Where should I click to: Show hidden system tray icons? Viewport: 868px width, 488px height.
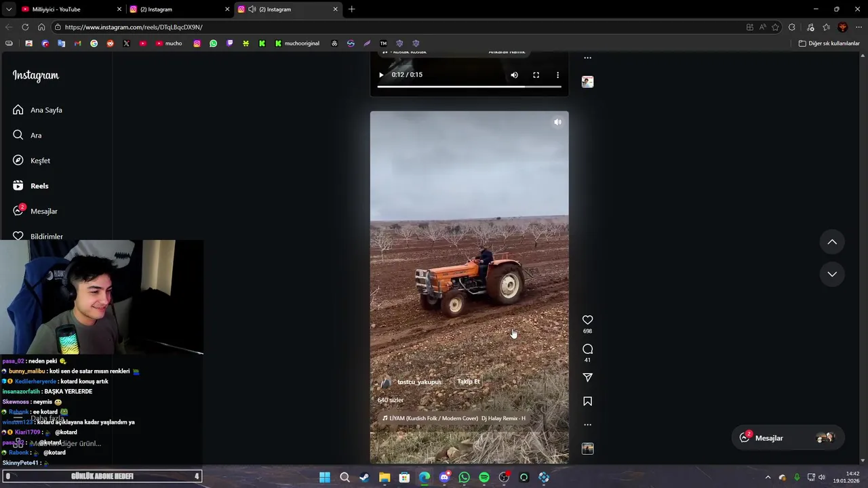coord(768,477)
